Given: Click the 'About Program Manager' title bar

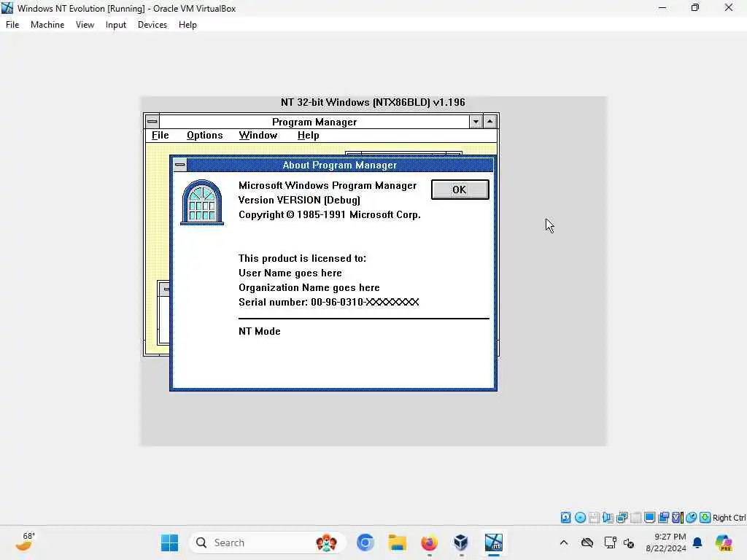Looking at the screenshot, I should 340,165.
